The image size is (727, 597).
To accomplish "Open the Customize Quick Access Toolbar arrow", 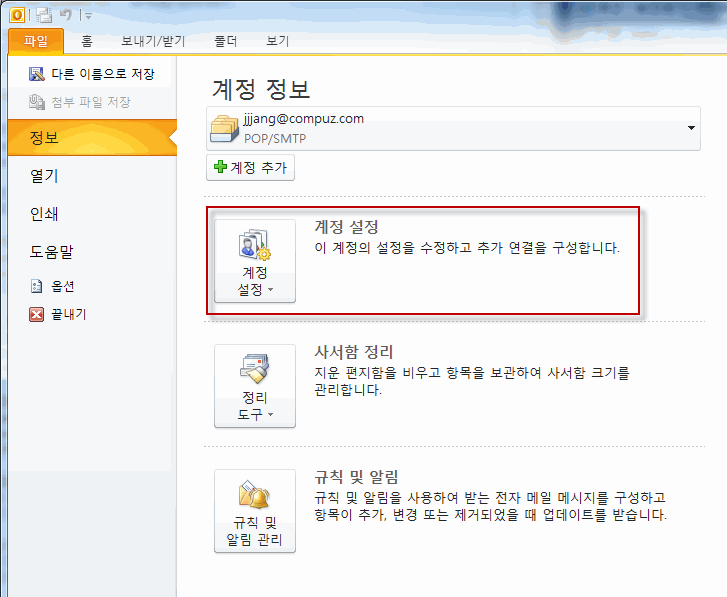I will 88,16.
